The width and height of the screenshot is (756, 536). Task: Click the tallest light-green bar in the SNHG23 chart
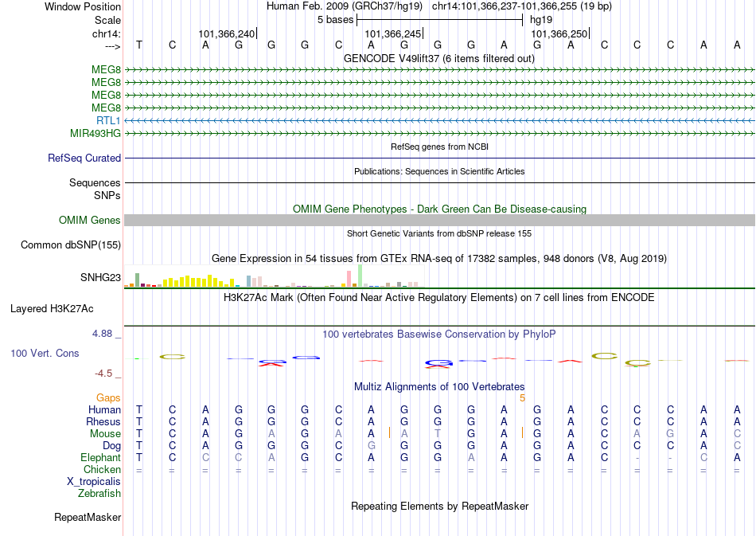(x=360, y=276)
